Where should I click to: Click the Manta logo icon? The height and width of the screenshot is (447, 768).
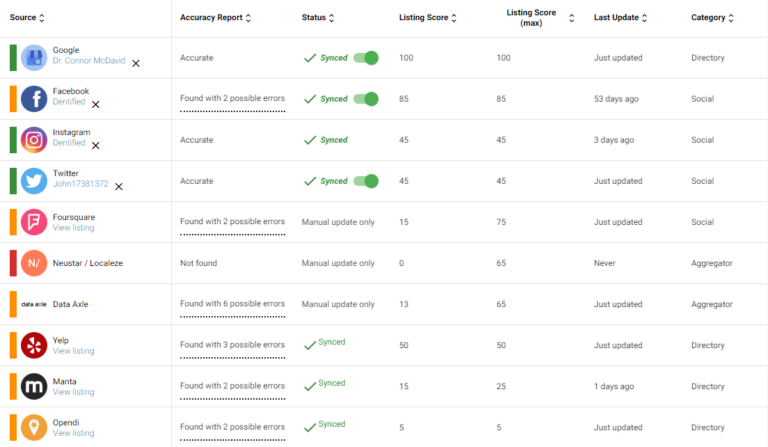34,386
